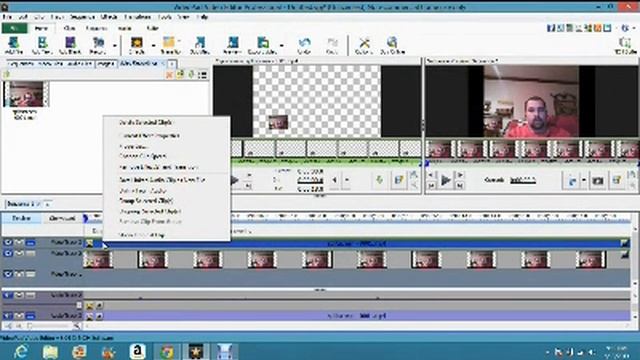Click the red delete icon in media bin
This screenshot has width=640, height=360.
pos(169,75)
